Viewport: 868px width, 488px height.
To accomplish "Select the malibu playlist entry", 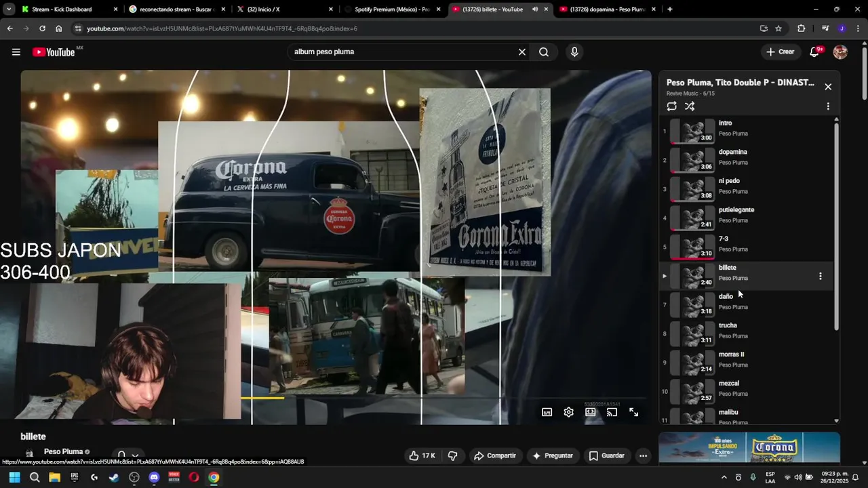I will point(746,416).
